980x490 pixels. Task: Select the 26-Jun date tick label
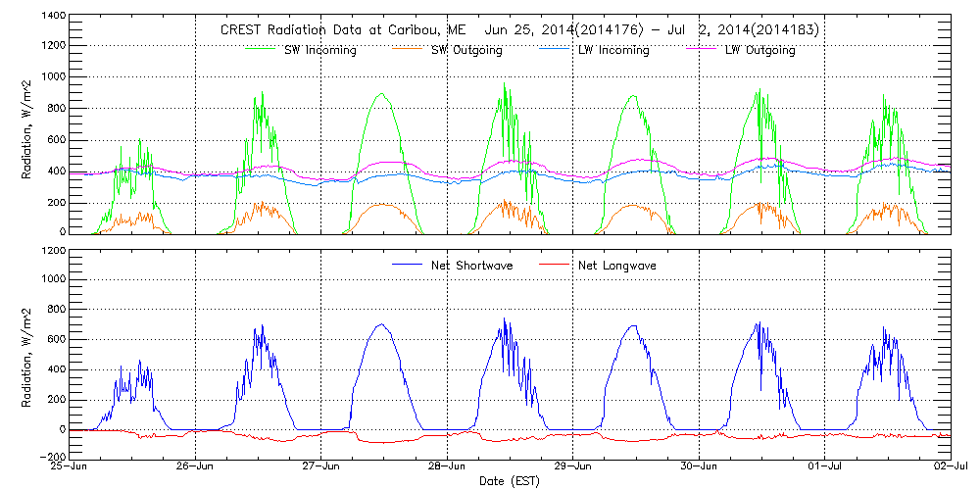(x=196, y=468)
